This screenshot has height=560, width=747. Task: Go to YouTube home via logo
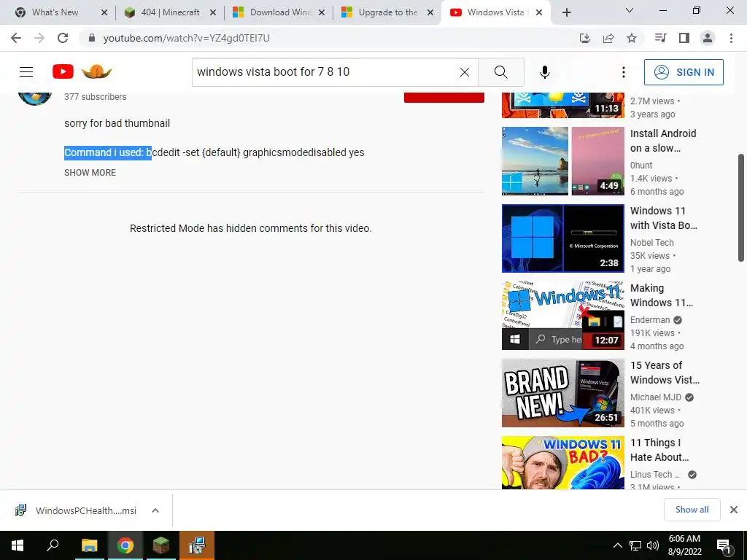63,72
